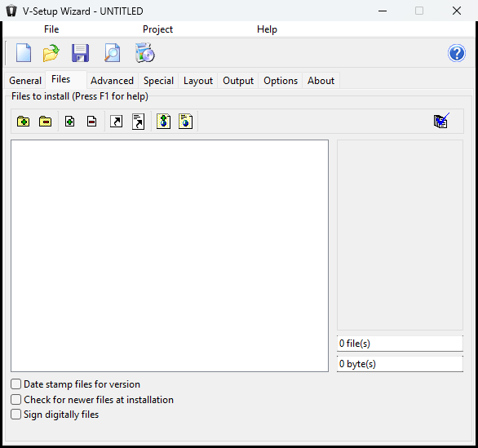Screen dimensions: 478x448
Task: Toggle the Sign digitally files checkbox
Action: (x=15, y=415)
